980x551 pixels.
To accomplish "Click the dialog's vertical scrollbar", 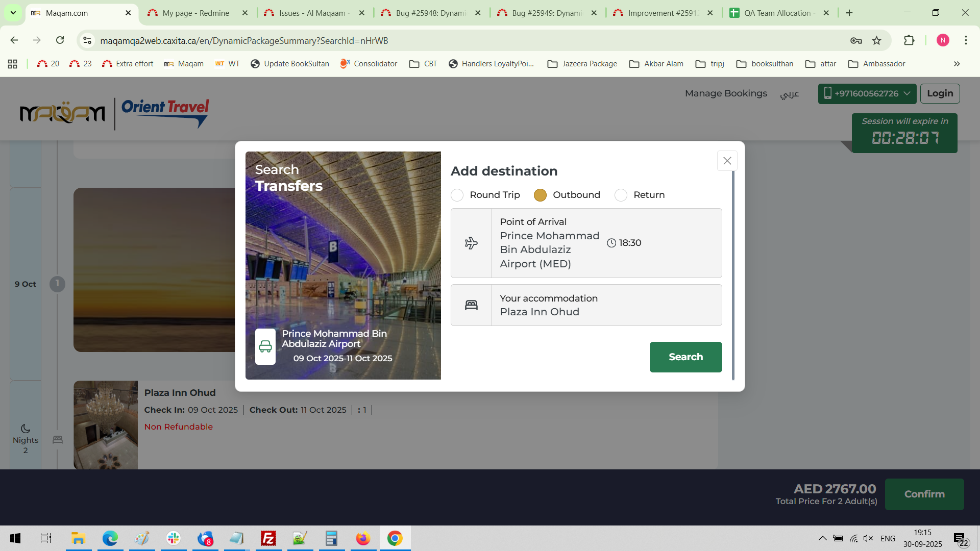I will point(733,275).
